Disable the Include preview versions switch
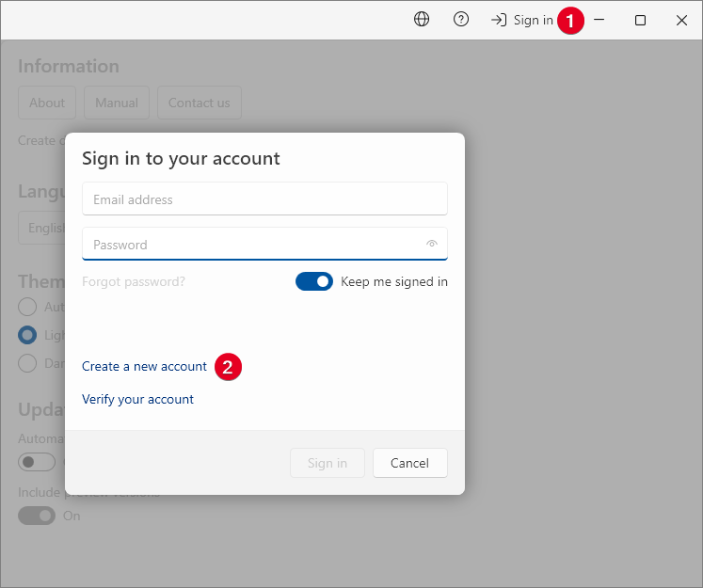The width and height of the screenshot is (703, 588). pos(38,516)
